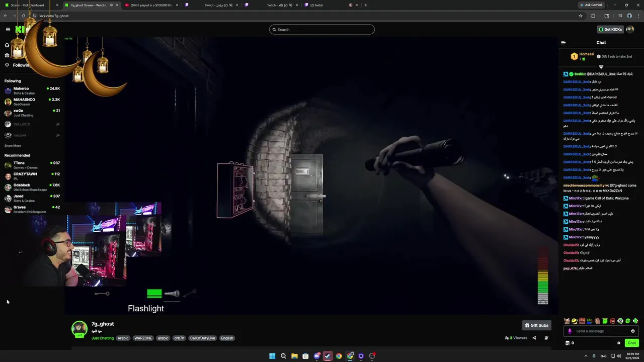Viewport: 644px width, 362px height.
Task: Open Odablock recommended channel
Action: [x=32, y=188]
